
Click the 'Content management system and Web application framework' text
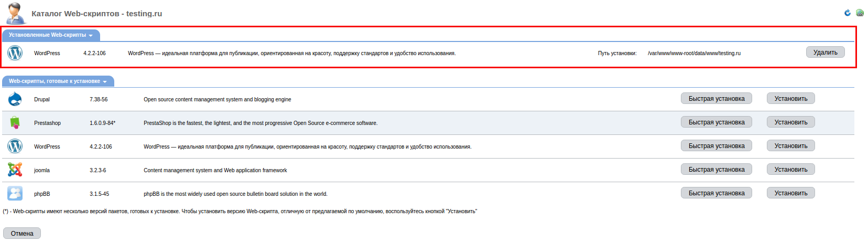tap(215, 170)
